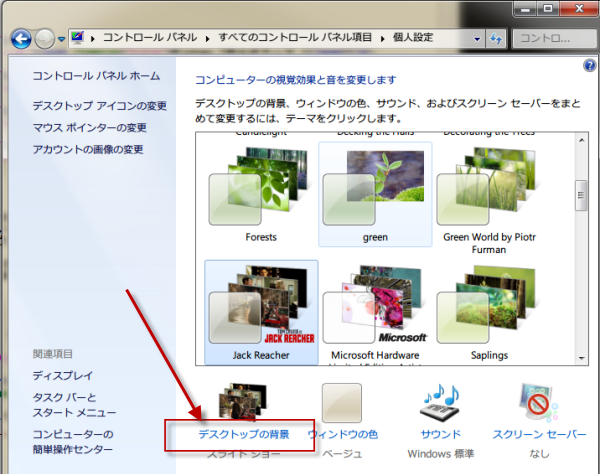
Task: Click the control panel icon in address bar
Action: (77, 38)
